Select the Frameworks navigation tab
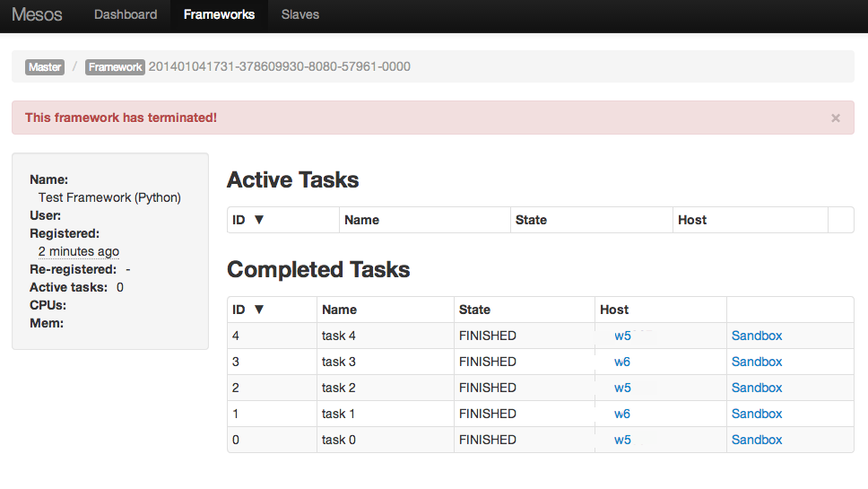 tap(219, 14)
